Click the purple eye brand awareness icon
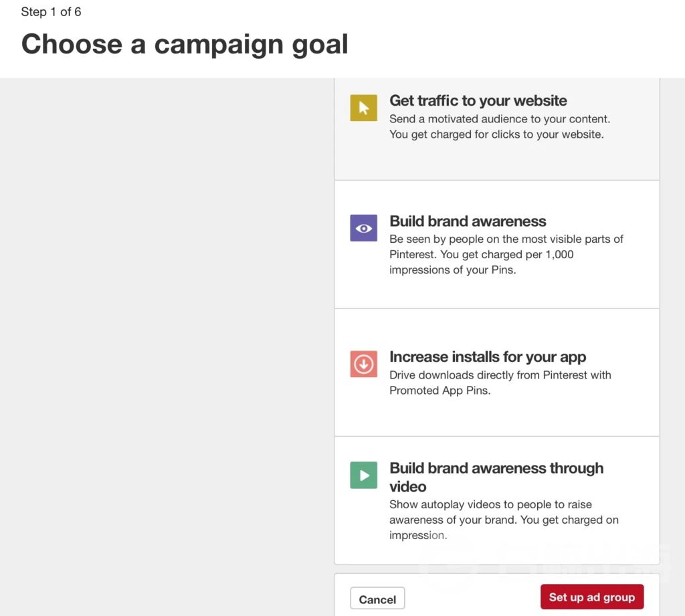 tap(363, 228)
